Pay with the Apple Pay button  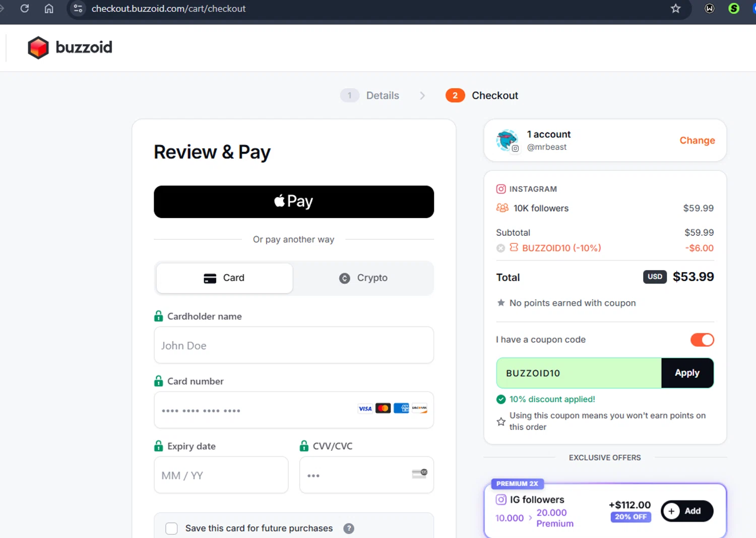[x=294, y=202]
